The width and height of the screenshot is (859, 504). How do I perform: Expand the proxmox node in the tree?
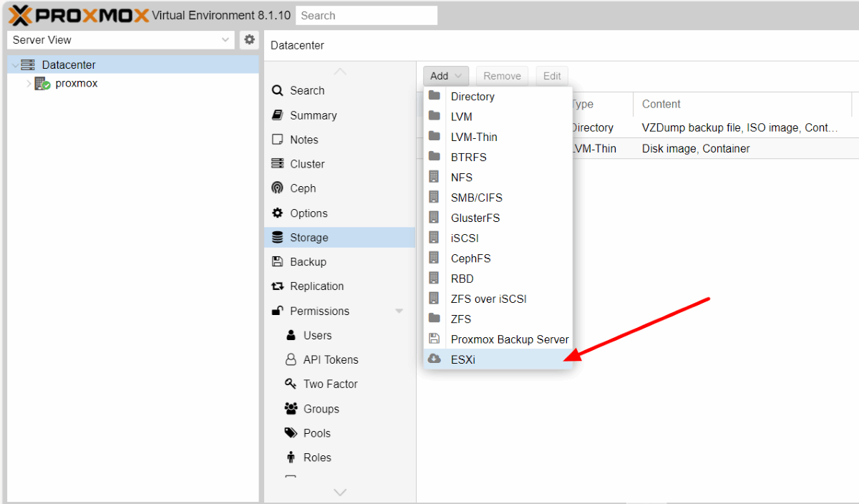click(x=27, y=83)
